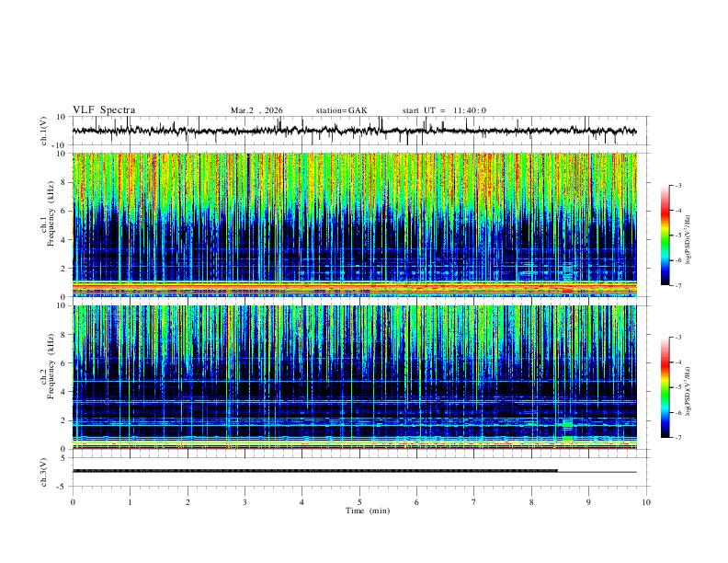The image size is (728, 563).
Task: Click the '-3' label on ch.1 color bar
Action: click(x=678, y=185)
